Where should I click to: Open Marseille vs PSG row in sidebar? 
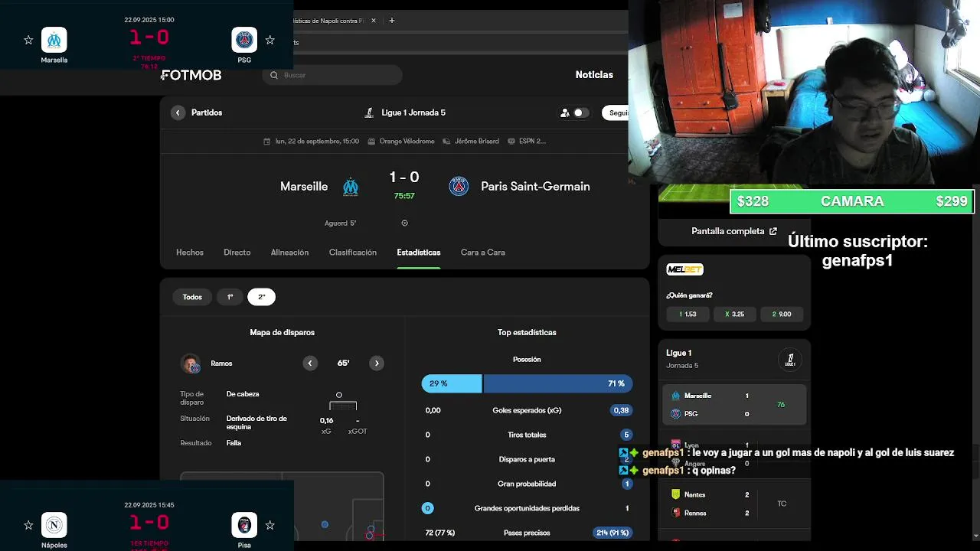coord(734,405)
